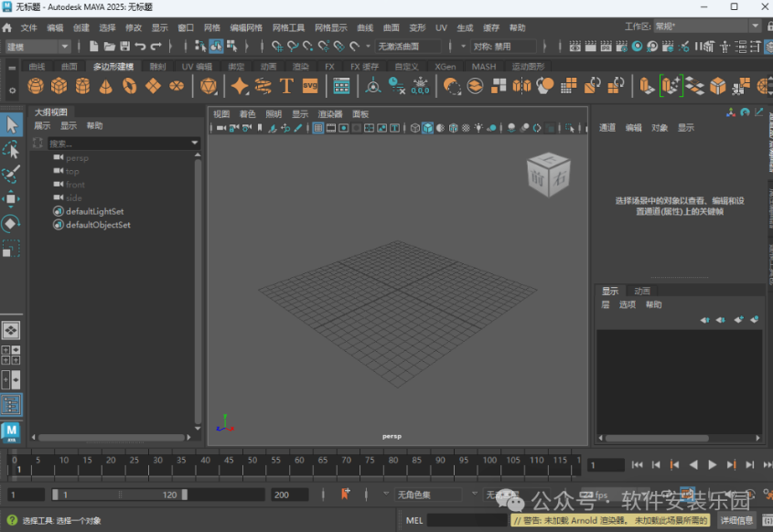
Task: Switch to the Rotate tool
Action: tap(11, 224)
